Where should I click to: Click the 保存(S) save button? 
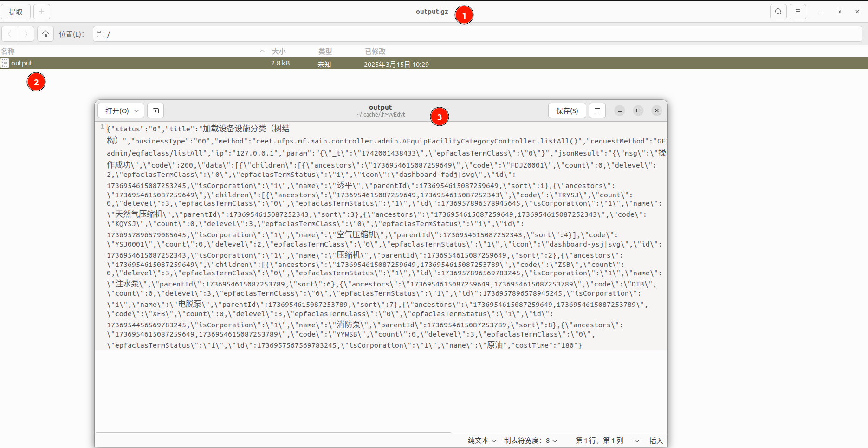[567, 110]
